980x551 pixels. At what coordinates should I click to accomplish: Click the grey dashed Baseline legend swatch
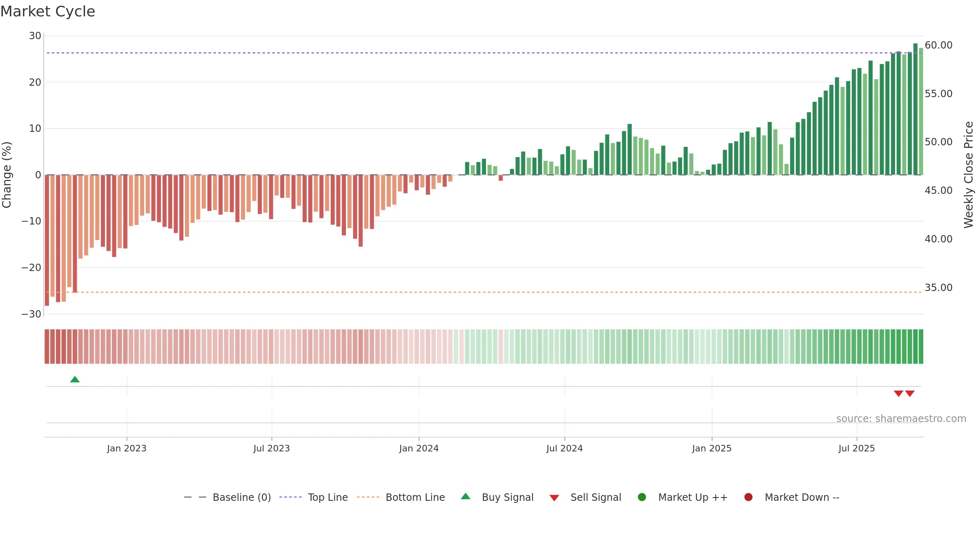pyautogui.click(x=195, y=497)
